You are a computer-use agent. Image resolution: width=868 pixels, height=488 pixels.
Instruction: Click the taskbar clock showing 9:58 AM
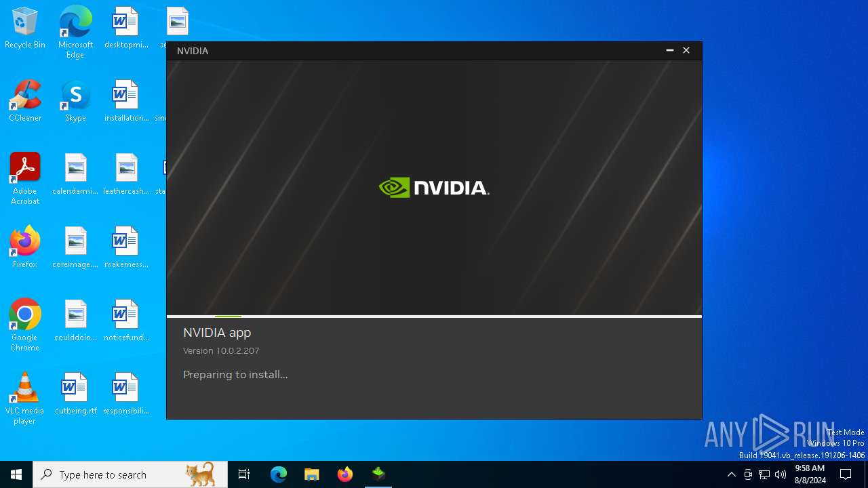pos(810,474)
